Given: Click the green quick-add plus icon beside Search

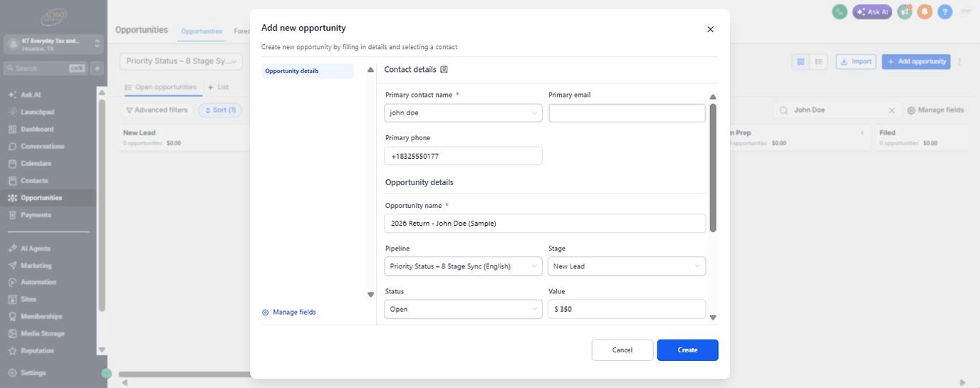Looking at the screenshot, I should [x=98, y=68].
